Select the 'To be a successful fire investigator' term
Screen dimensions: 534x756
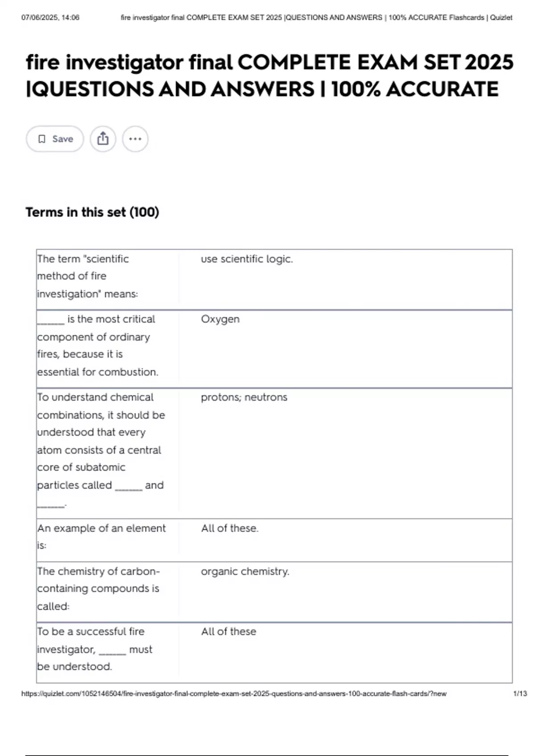pyautogui.click(x=94, y=649)
